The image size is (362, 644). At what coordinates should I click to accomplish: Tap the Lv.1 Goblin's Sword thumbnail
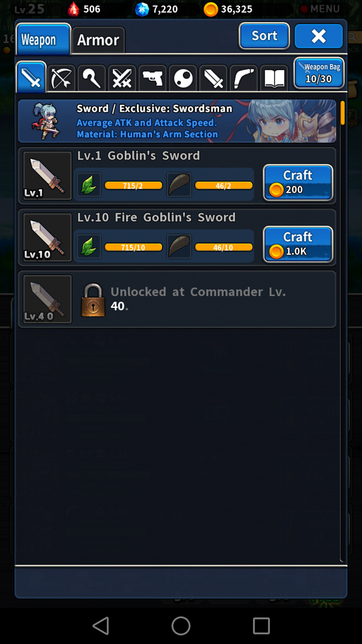47,175
